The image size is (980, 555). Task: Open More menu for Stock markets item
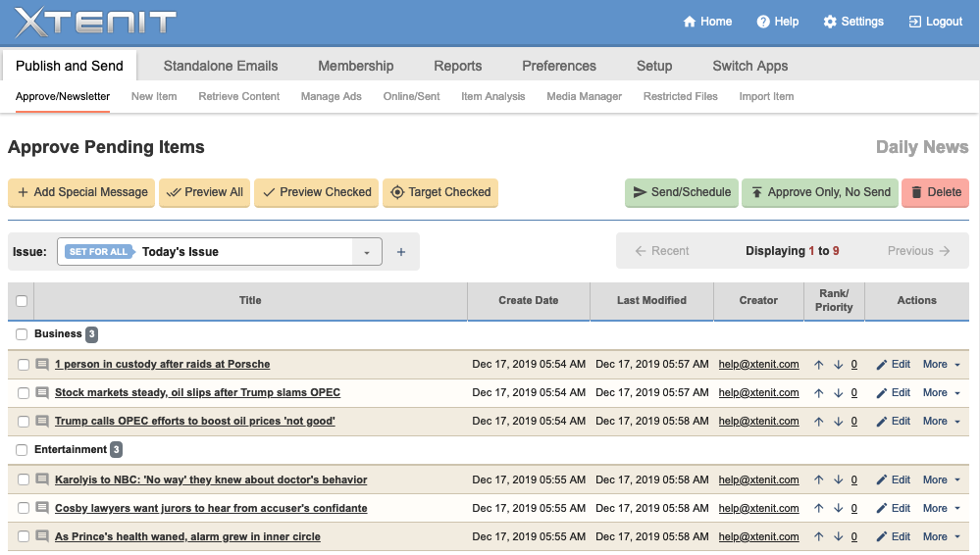pyautogui.click(x=941, y=392)
